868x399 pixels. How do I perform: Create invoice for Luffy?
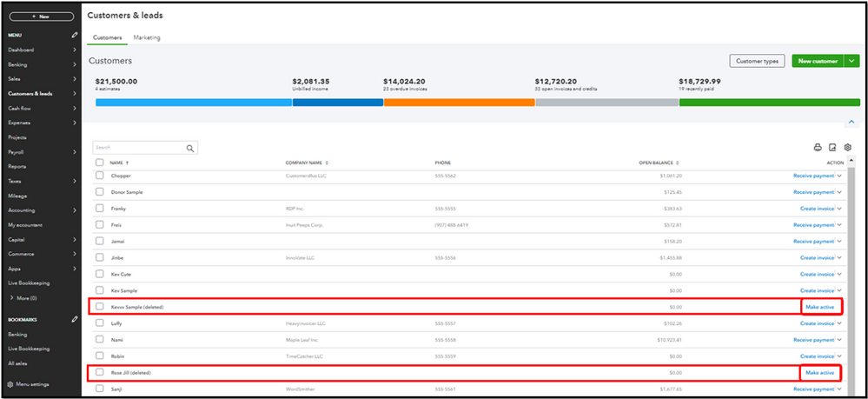pyautogui.click(x=817, y=323)
